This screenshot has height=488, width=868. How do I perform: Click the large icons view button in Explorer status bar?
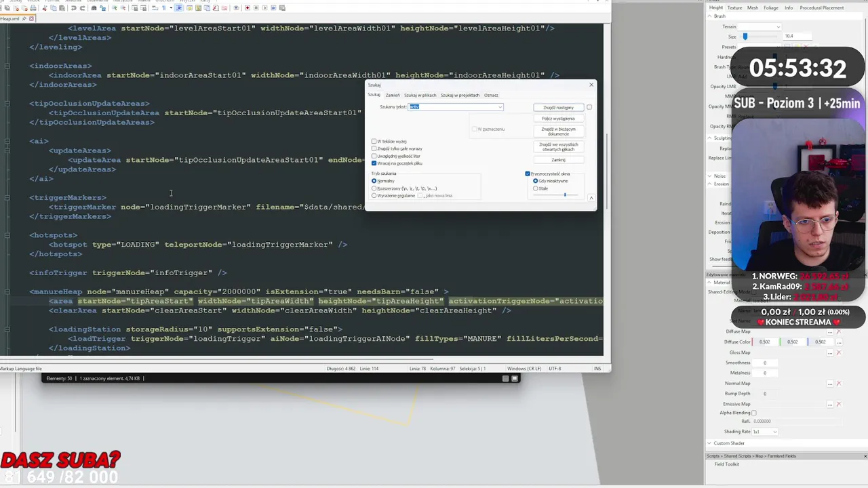pyautogui.click(x=515, y=378)
